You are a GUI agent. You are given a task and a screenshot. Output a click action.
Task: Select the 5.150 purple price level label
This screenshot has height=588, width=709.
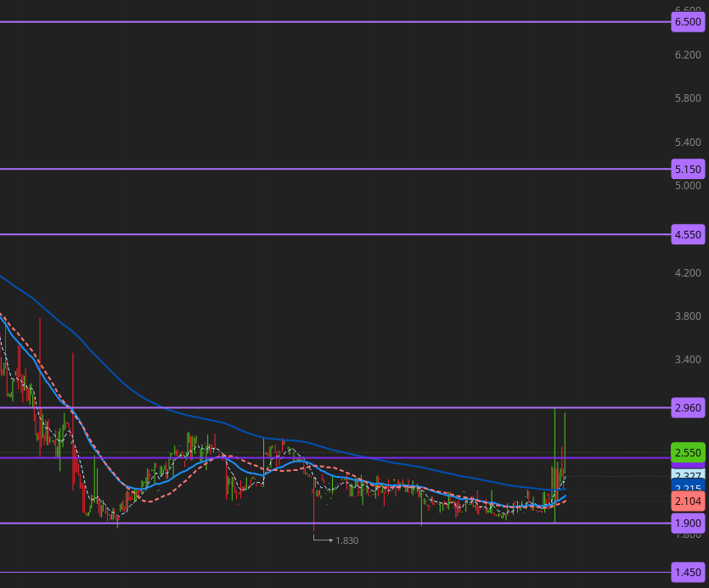point(688,170)
